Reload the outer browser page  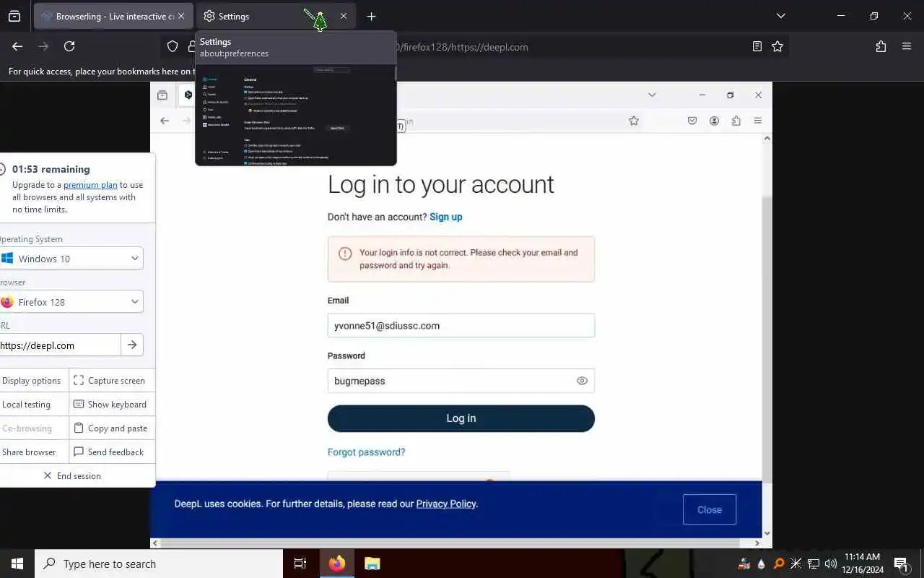pos(69,46)
